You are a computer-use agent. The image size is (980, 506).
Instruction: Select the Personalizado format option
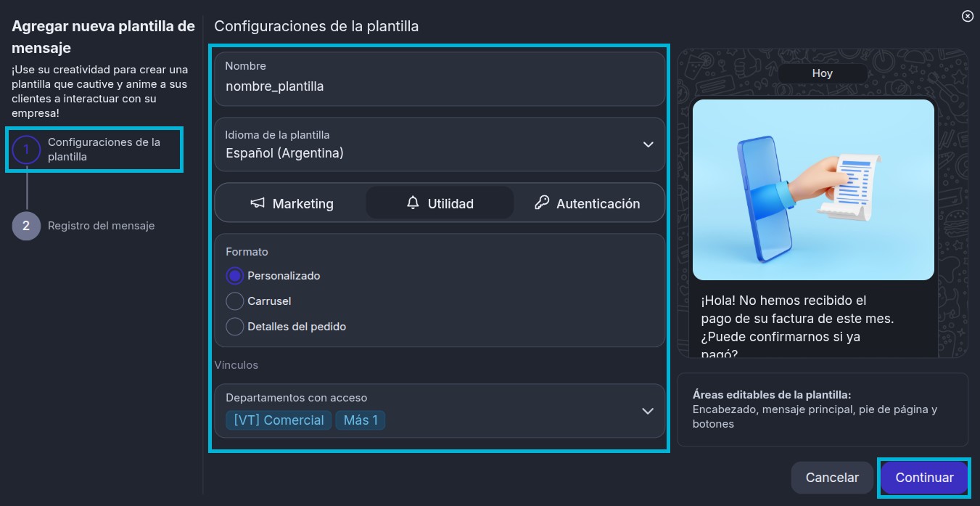pyautogui.click(x=234, y=276)
